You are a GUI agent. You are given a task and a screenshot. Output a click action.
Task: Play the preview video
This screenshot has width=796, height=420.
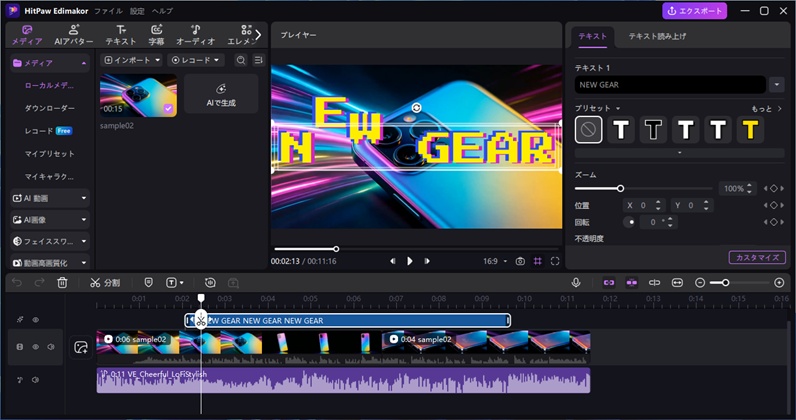410,261
